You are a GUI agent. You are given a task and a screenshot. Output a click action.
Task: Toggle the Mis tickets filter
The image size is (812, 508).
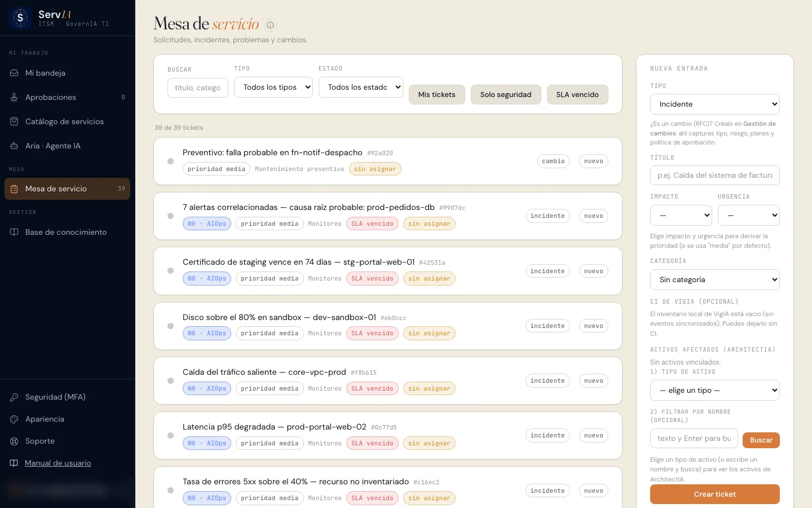(x=437, y=94)
